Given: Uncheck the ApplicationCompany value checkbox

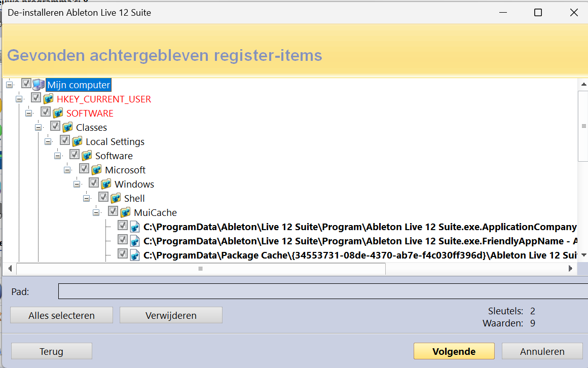Looking at the screenshot, I should pyautogui.click(x=123, y=225).
